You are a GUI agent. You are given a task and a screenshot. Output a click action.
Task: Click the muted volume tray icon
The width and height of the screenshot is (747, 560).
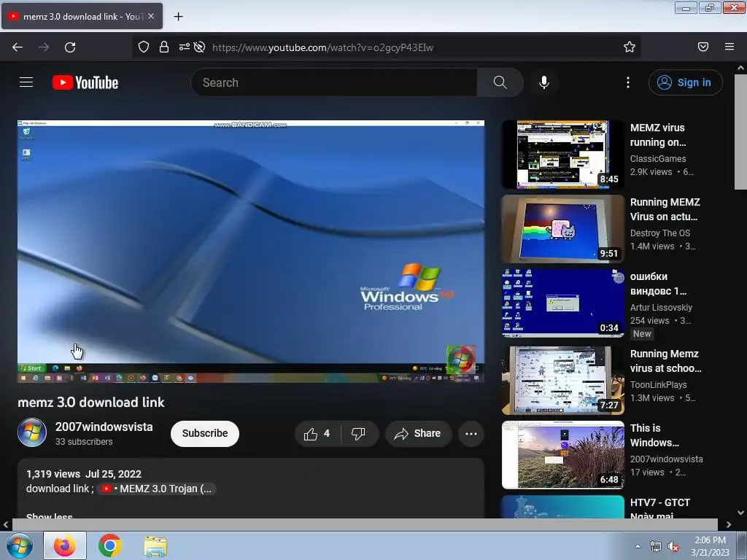[673, 547]
